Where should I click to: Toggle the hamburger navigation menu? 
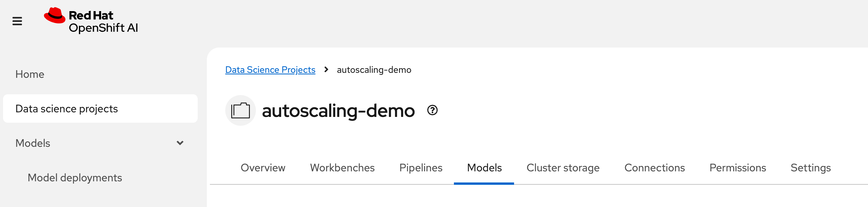click(17, 21)
